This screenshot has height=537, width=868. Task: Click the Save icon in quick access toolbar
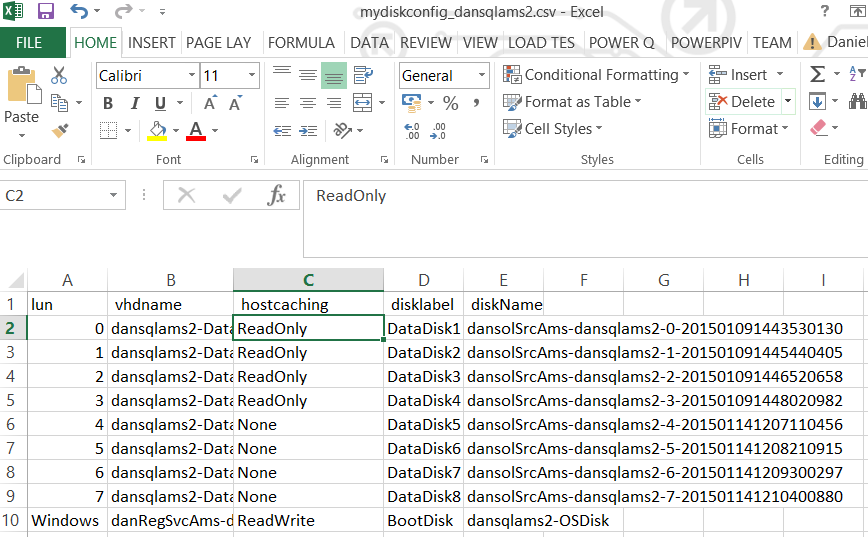click(46, 12)
